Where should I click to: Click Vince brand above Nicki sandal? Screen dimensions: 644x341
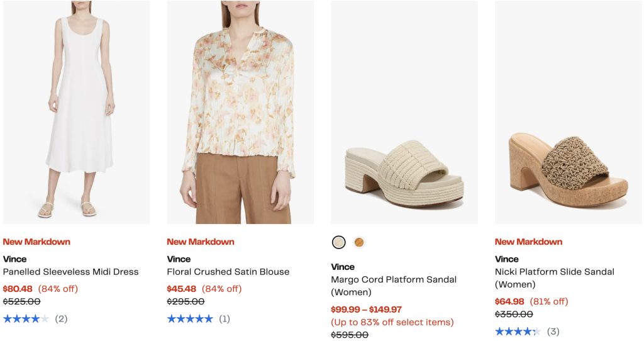point(507,259)
